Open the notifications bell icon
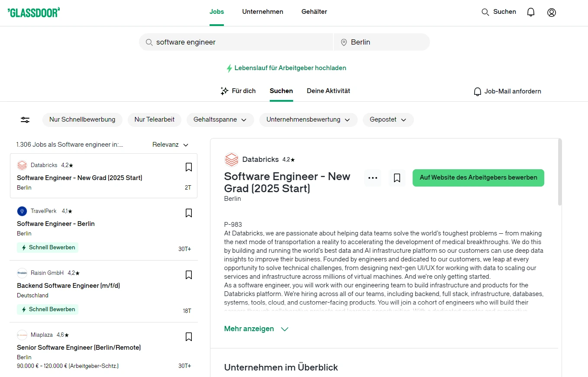 [530, 12]
